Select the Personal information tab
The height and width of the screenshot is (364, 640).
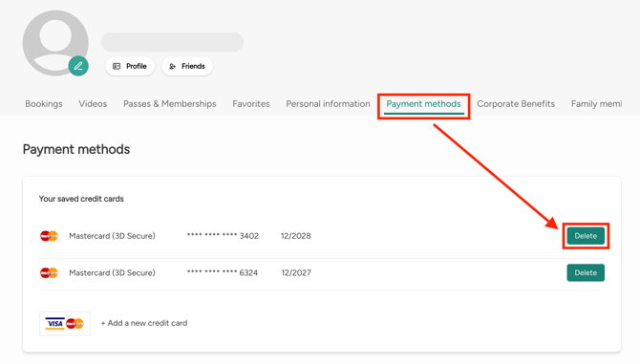click(328, 103)
